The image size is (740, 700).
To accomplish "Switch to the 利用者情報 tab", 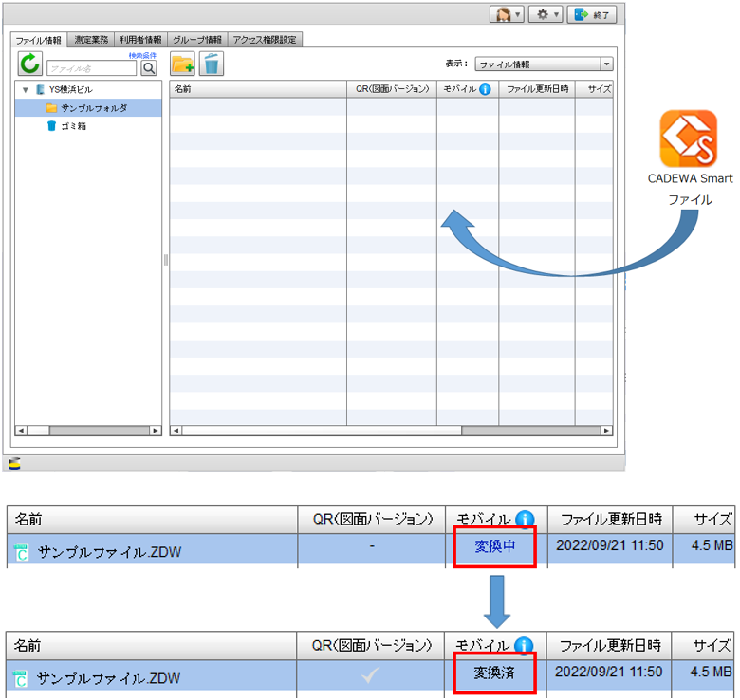I will [x=140, y=40].
